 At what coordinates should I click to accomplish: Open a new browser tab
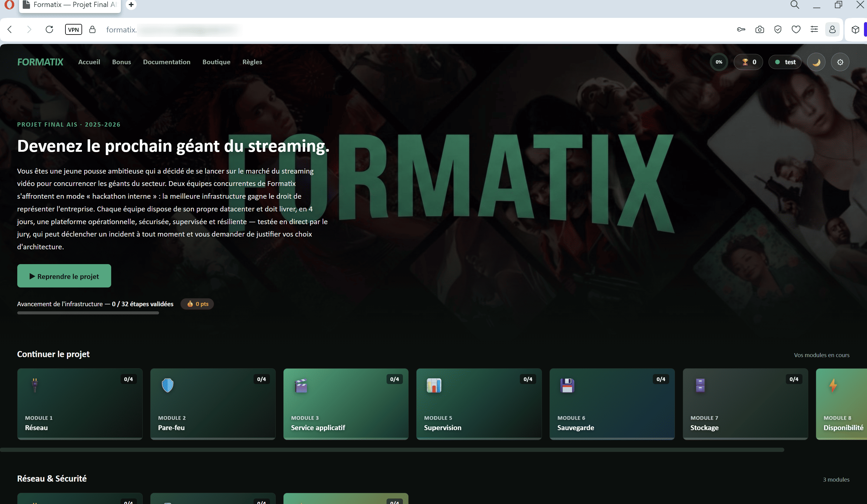(x=131, y=5)
